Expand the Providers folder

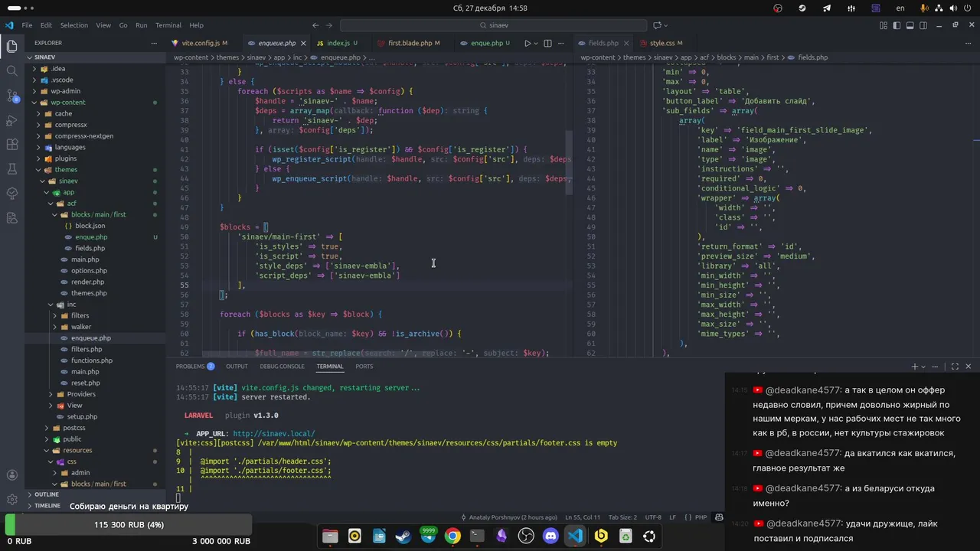point(95,394)
